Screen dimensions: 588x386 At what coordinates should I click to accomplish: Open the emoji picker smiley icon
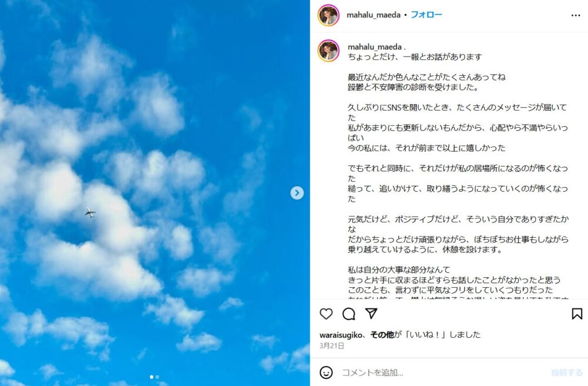pos(326,372)
